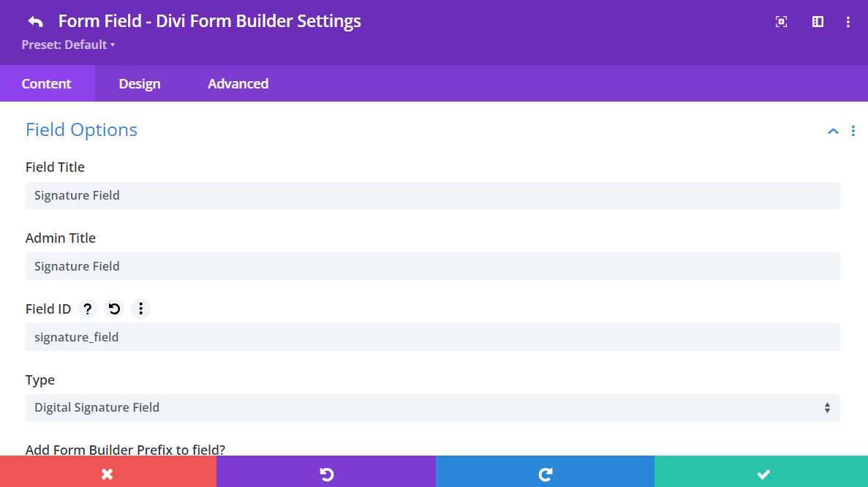868x487 pixels.
Task: Collapse the Field Options section
Action: tap(832, 131)
